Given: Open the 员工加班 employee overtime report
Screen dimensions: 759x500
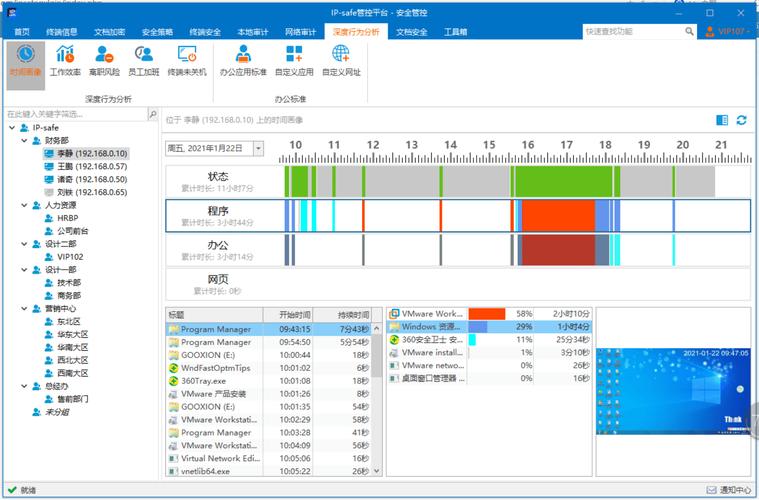Looking at the screenshot, I should (144, 59).
